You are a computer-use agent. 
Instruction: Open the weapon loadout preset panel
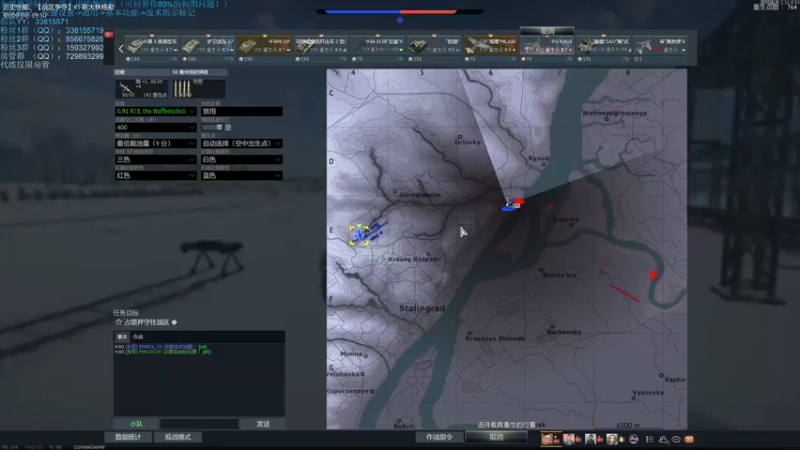pos(141,88)
